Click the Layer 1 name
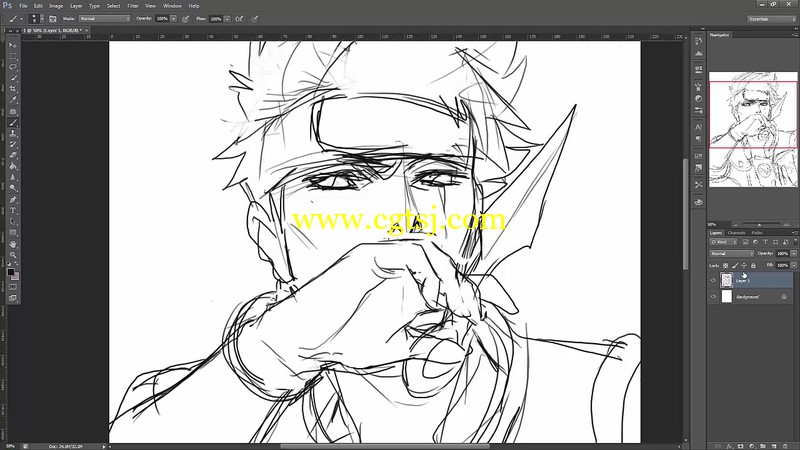Image resolution: width=800 pixels, height=450 pixels. [742, 281]
